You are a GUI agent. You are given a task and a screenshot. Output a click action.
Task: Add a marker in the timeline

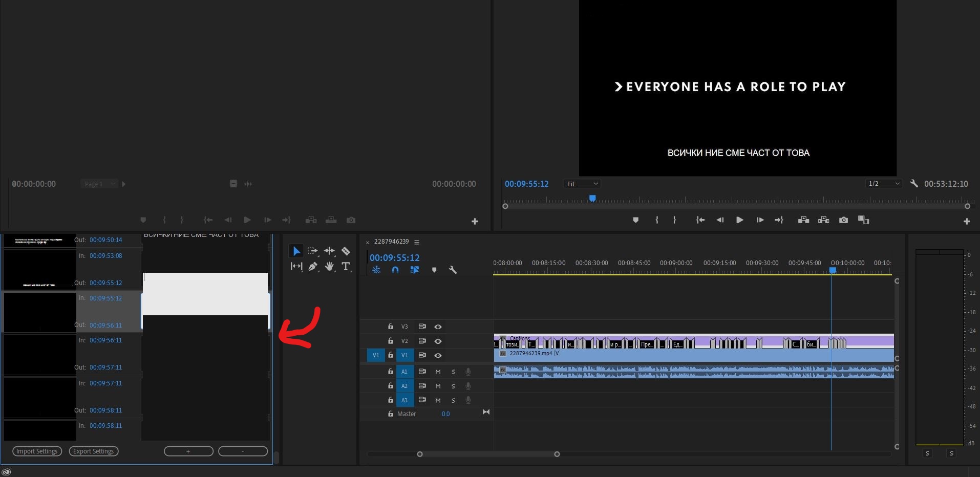click(x=434, y=270)
